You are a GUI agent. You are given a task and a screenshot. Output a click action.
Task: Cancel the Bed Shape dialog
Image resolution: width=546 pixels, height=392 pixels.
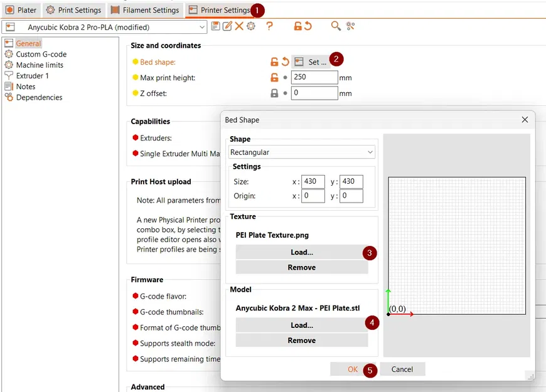tap(402, 369)
